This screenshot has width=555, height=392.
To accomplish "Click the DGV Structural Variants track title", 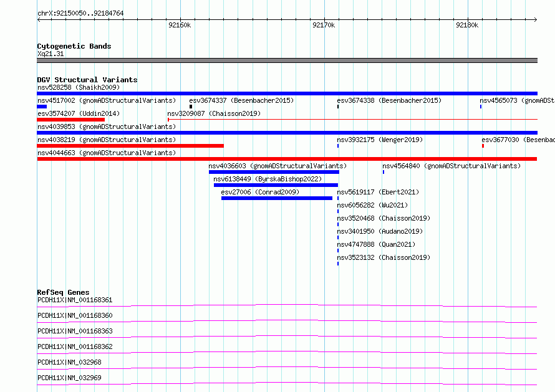I will click(x=87, y=80).
